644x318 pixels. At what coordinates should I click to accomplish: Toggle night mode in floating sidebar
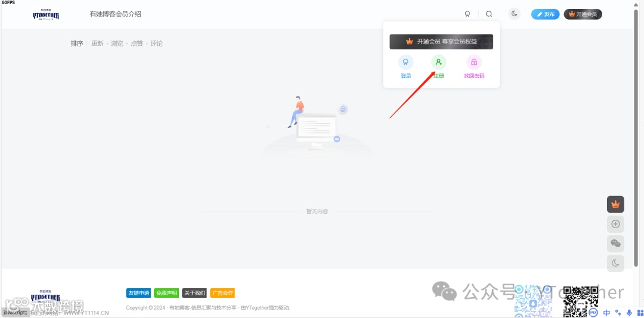tap(615, 263)
